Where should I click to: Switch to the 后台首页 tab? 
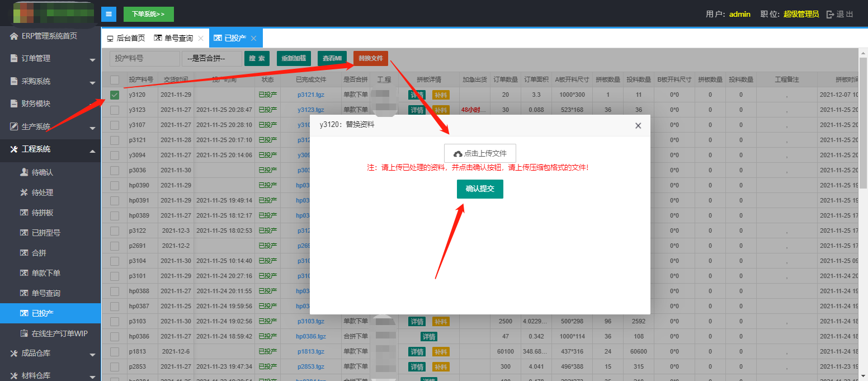coord(126,39)
